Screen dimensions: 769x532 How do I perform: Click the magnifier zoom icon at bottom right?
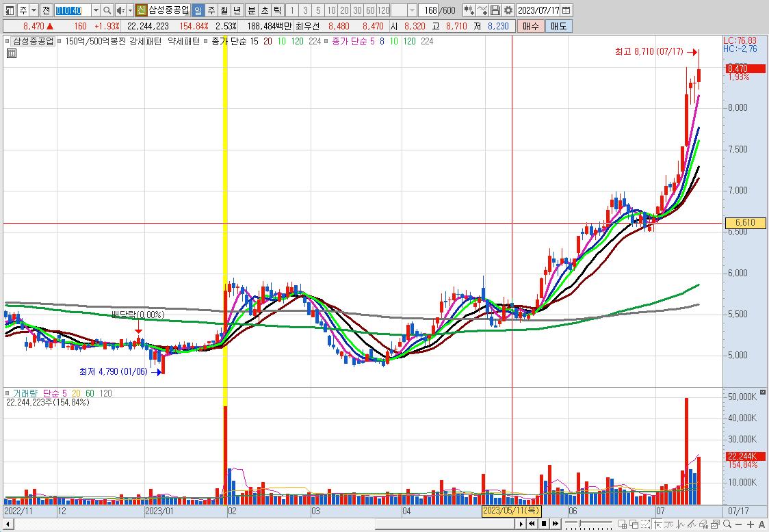[x=727, y=524]
